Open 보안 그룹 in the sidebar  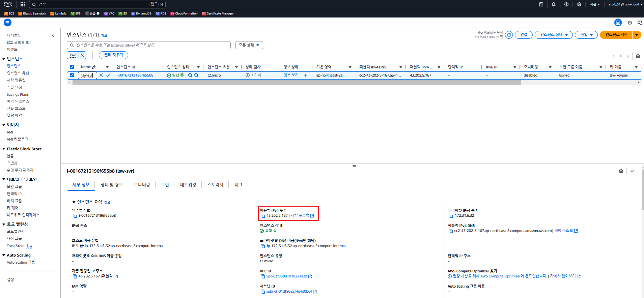14,187
